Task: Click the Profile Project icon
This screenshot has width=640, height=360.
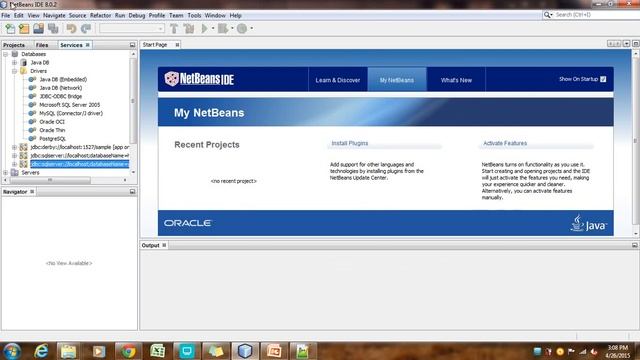Action: pyautogui.click(x=242, y=29)
